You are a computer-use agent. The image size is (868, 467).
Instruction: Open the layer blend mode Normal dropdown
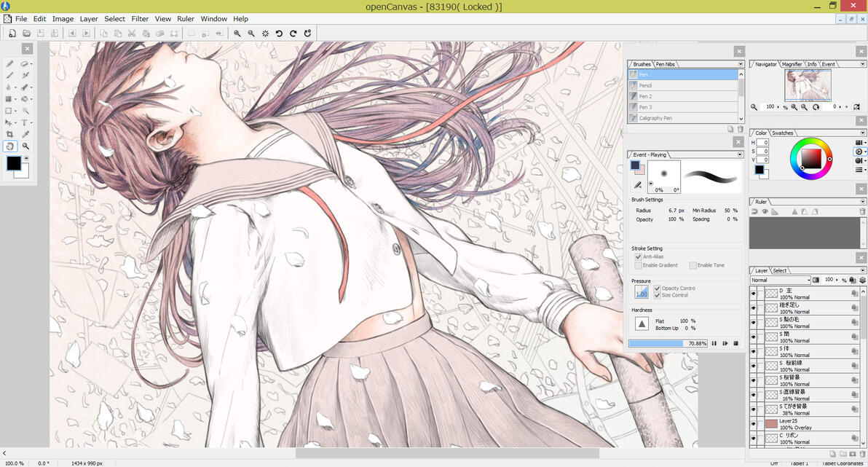tap(781, 280)
